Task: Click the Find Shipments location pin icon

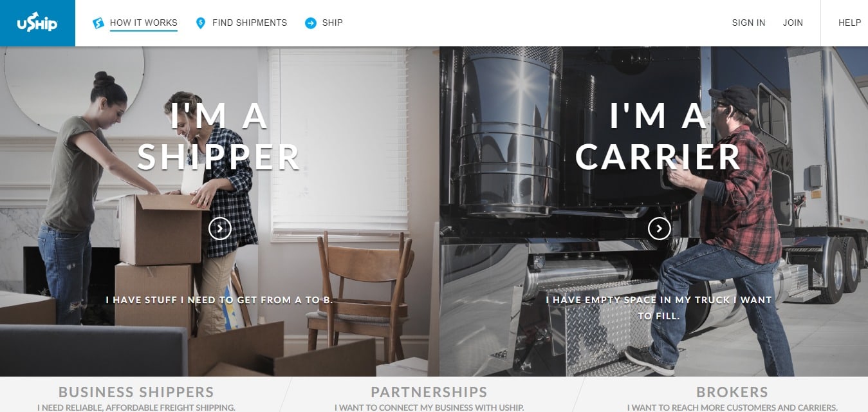Action: click(x=201, y=23)
